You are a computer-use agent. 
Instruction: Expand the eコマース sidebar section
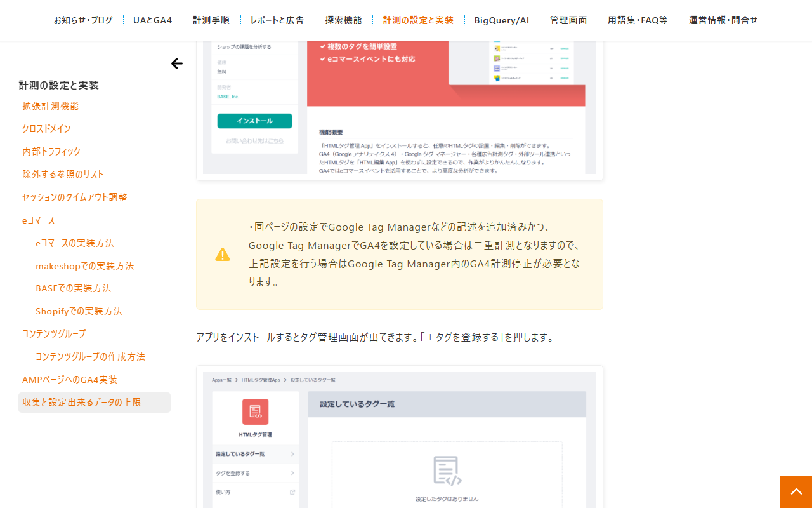tap(39, 220)
